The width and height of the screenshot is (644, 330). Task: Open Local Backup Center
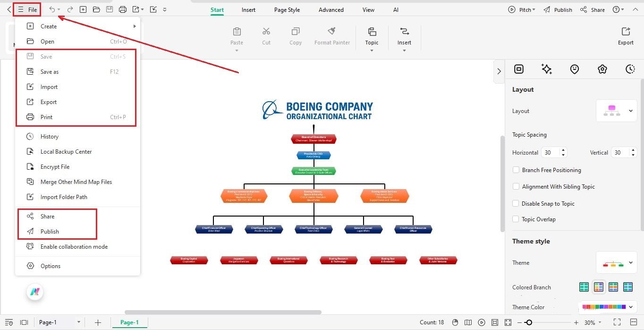78,152
